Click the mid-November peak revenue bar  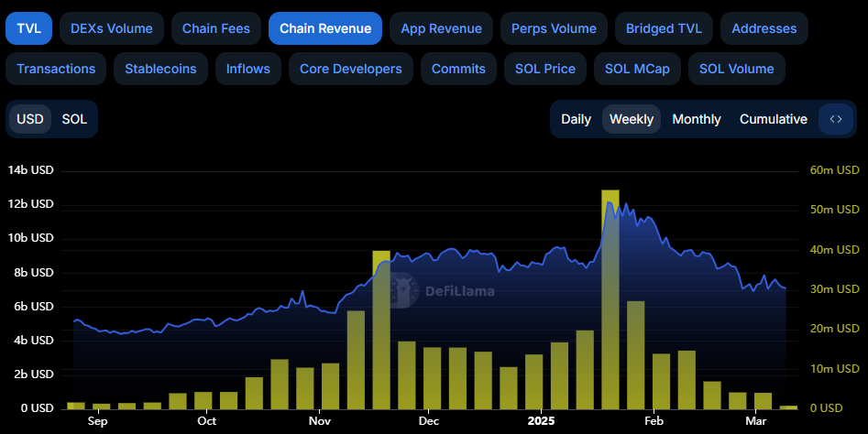[x=381, y=330]
